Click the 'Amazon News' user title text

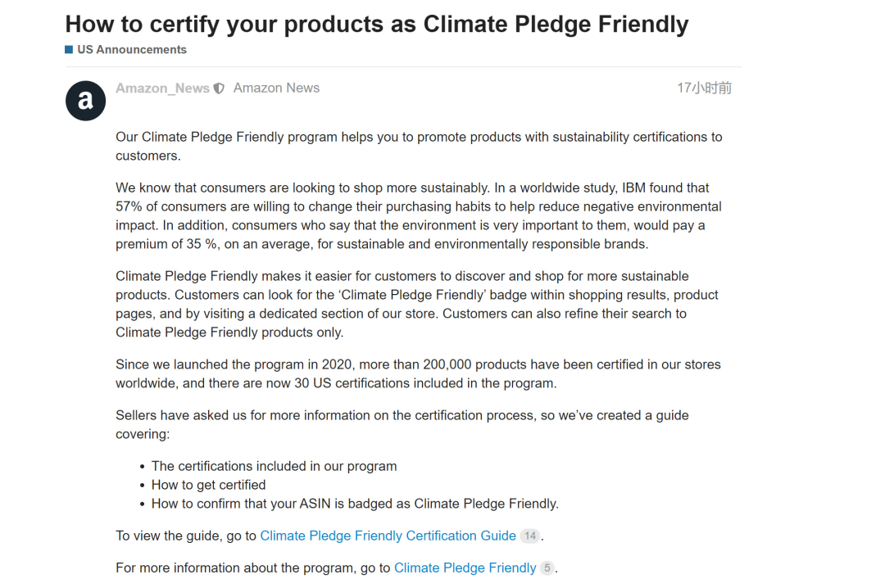tap(277, 88)
